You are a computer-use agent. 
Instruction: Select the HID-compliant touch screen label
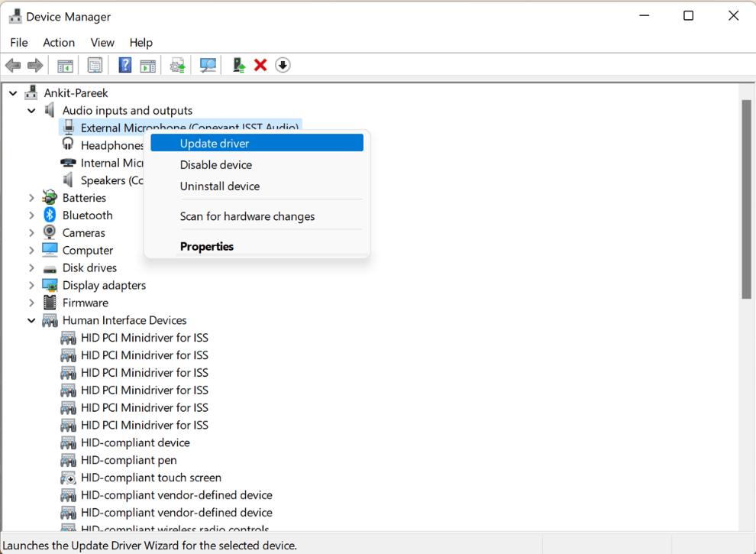[151, 478]
